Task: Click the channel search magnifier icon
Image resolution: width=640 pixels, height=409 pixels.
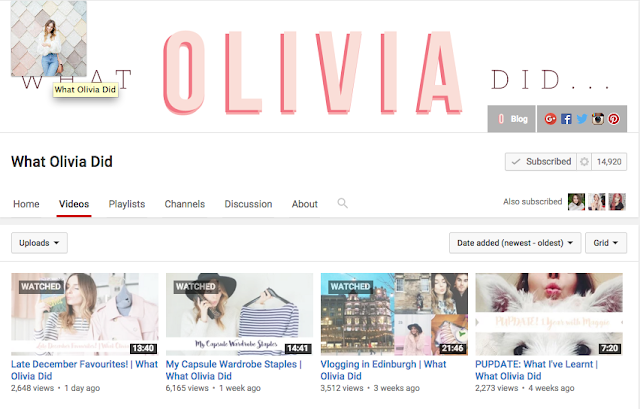Action: 342,203
